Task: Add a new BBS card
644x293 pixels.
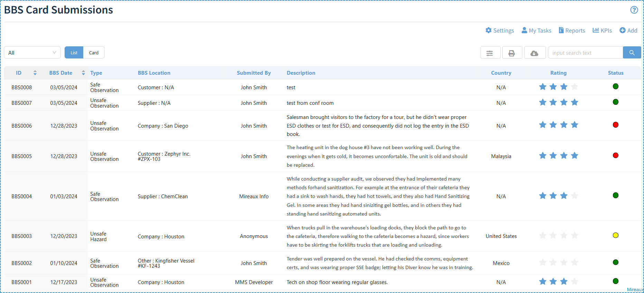Action: (628, 30)
